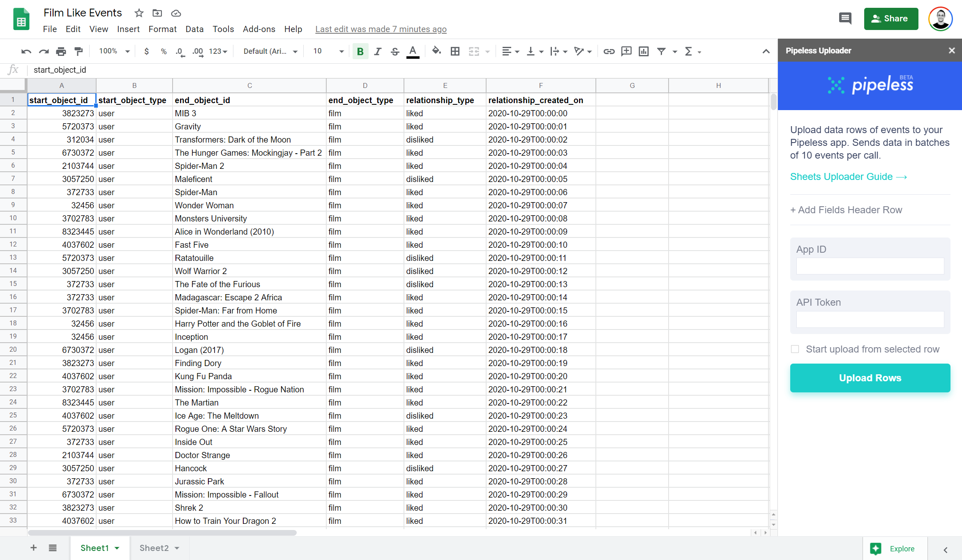This screenshot has width=962, height=560.
Task: Click the strikethrough icon
Action: [x=395, y=51]
